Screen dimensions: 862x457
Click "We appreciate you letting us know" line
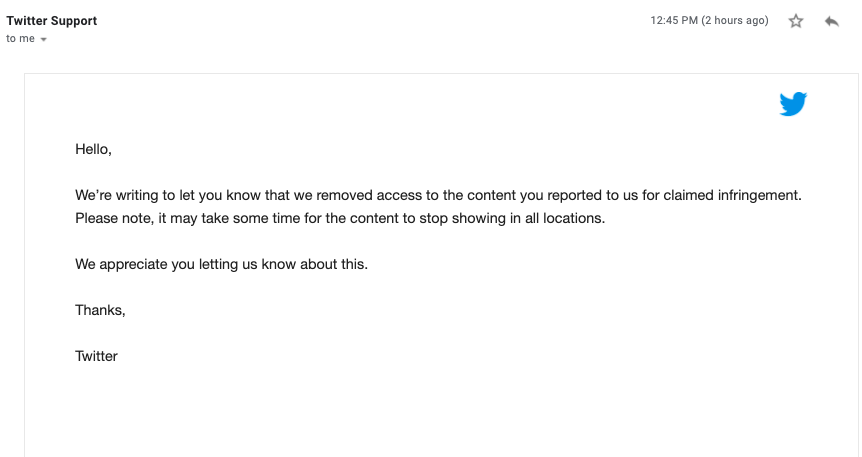click(222, 264)
